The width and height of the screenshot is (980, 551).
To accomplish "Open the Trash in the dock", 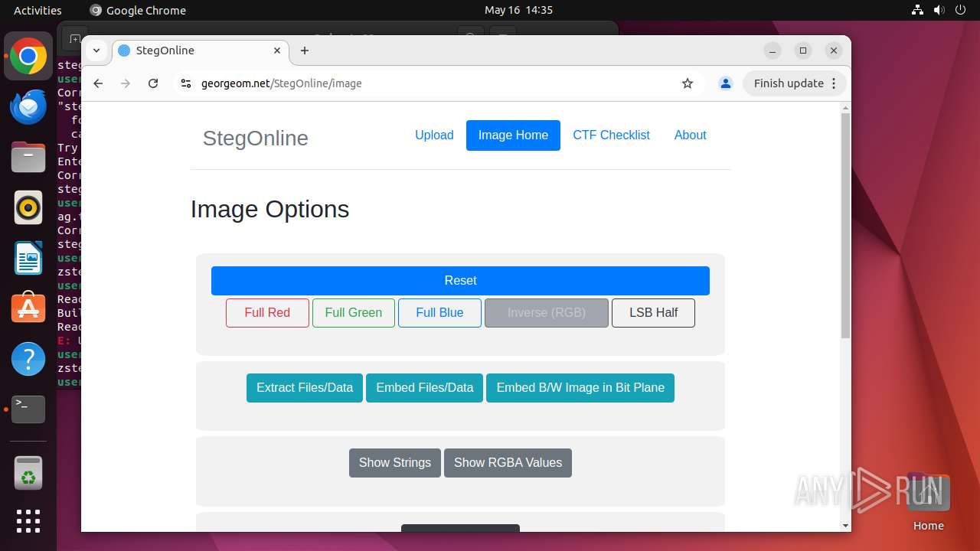I will coord(28,472).
